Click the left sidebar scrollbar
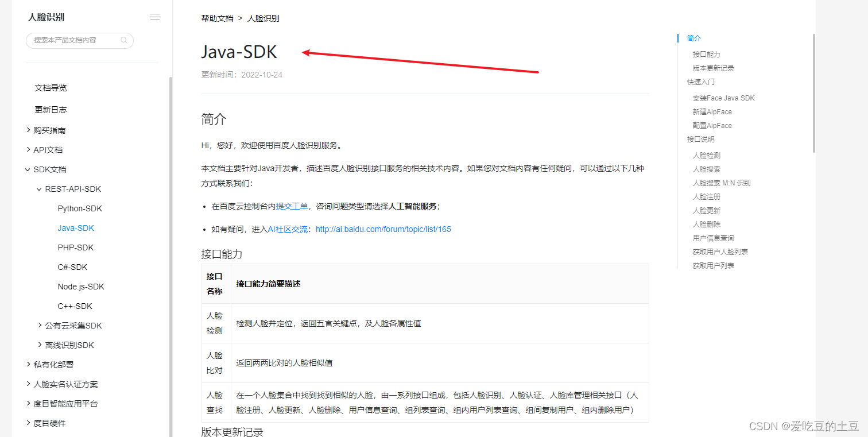 tap(170, 257)
